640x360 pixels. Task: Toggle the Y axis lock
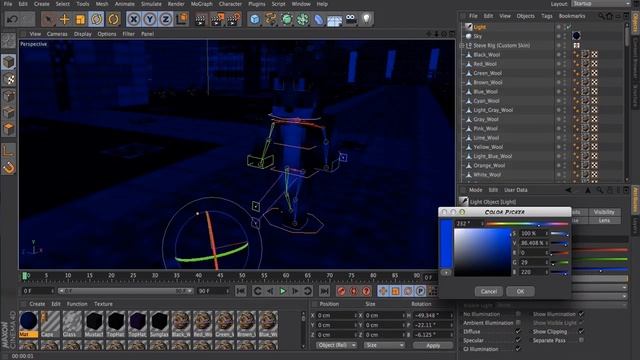(x=150, y=19)
